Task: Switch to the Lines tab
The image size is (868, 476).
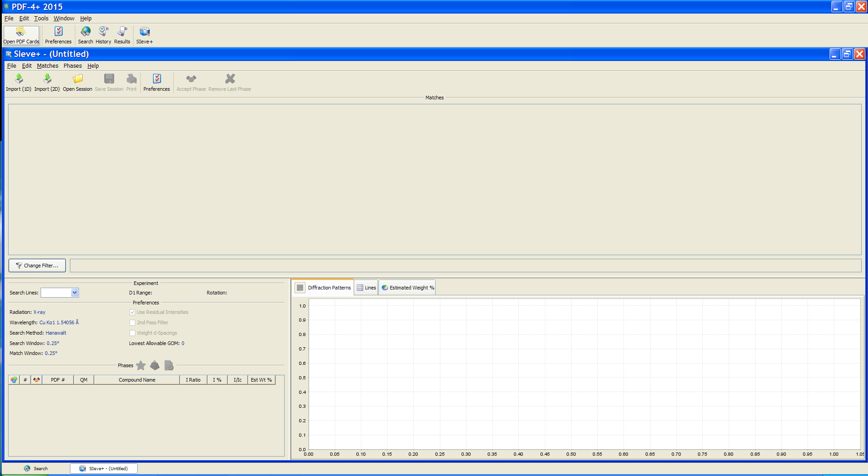Action: click(x=366, y=288)
